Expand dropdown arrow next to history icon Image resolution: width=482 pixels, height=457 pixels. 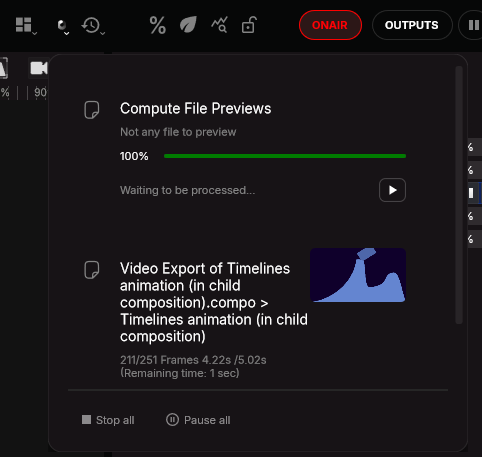103,33
